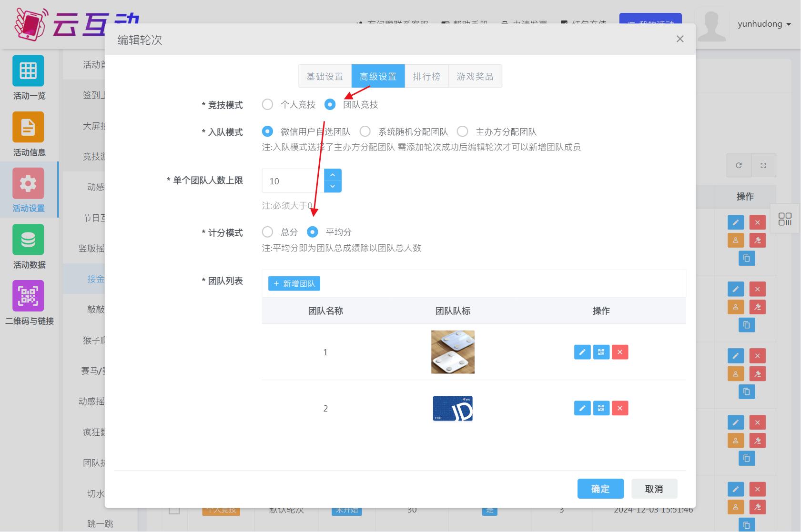Increase team size limit with up arrow
Viewport: 801px width, 532px height.
(333, 175)
